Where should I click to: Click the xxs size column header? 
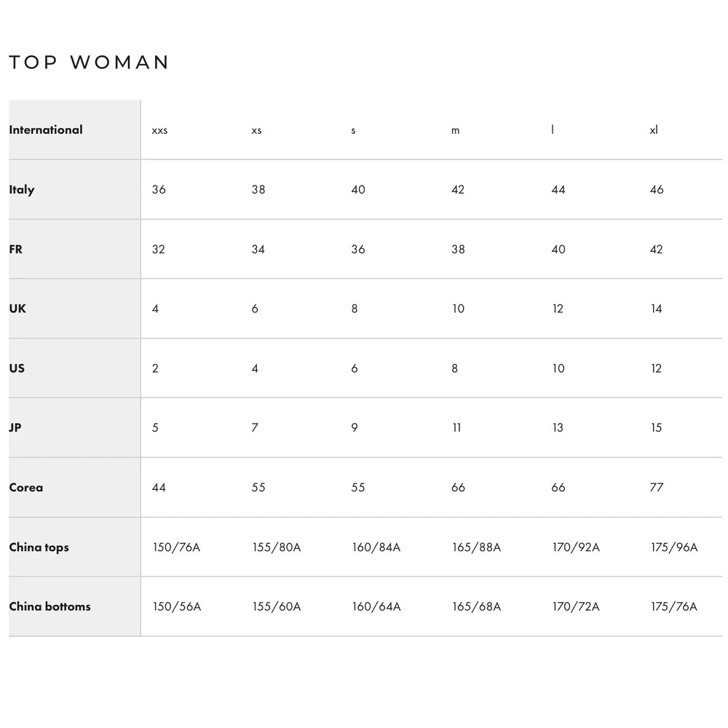pyautogui.click(x=159, y=130)
